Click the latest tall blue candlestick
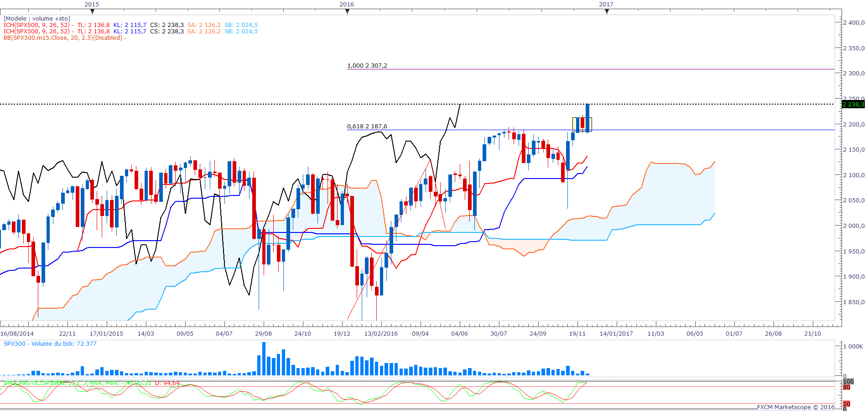 pyautogui.click(x=587, y=118)
